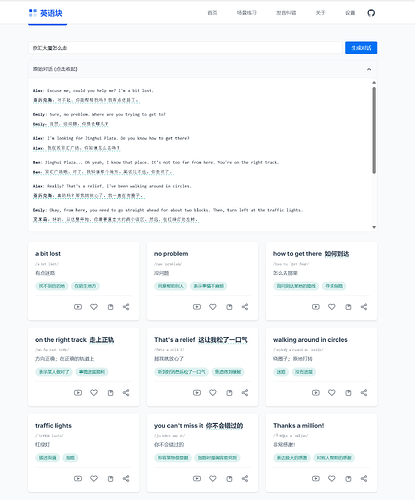Copy 'walking around in circles' phrase
This screenshot has width=415, height=500.
click(348, 393)
